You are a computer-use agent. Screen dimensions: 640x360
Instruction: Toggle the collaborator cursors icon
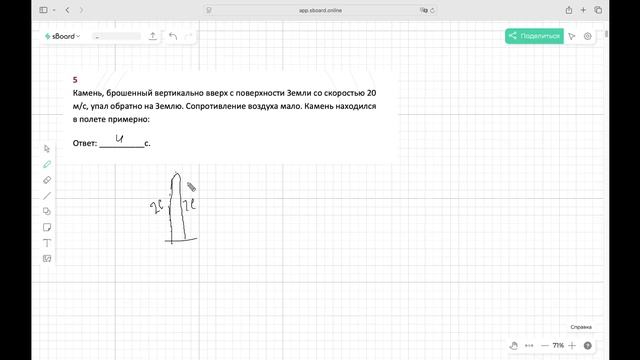pos(572,36)
